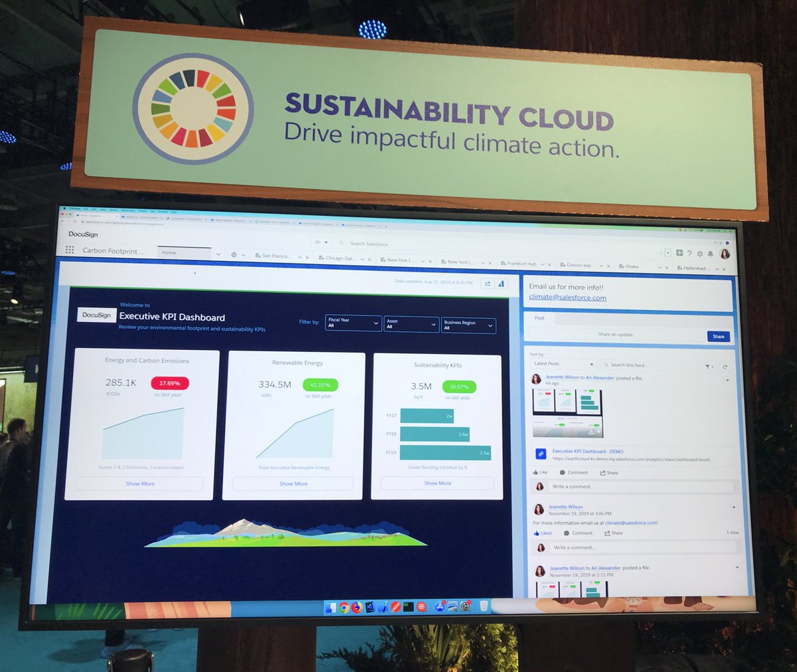
Task: Click the globe icon in the tab bar
Action: 234,255
